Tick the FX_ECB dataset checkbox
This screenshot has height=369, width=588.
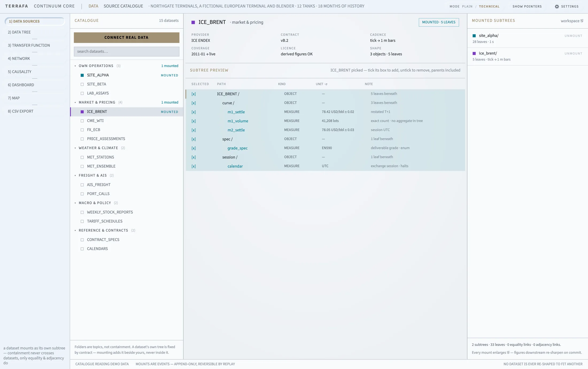coord(82,130)
